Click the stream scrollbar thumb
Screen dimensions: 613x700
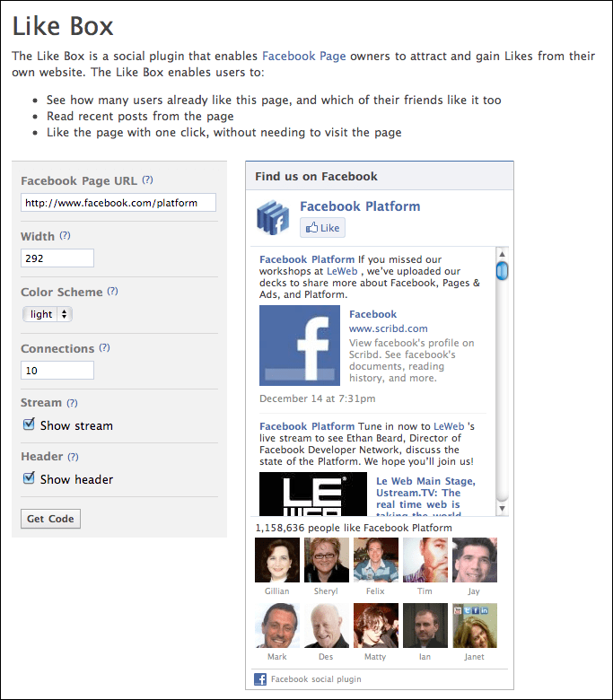(x=502, y=270)
